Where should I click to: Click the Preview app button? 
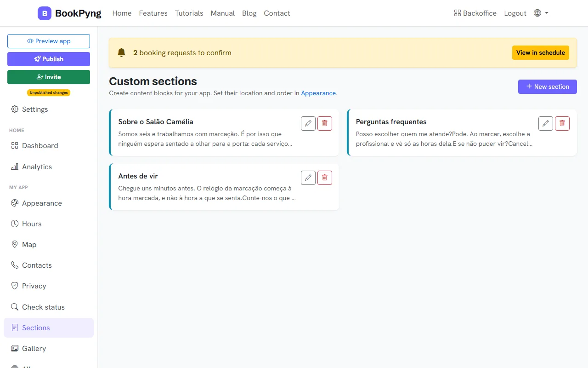tap(49, 41)
